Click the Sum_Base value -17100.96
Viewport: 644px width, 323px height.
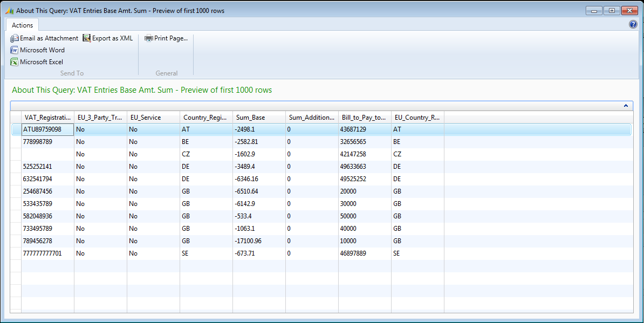[259, 241]
